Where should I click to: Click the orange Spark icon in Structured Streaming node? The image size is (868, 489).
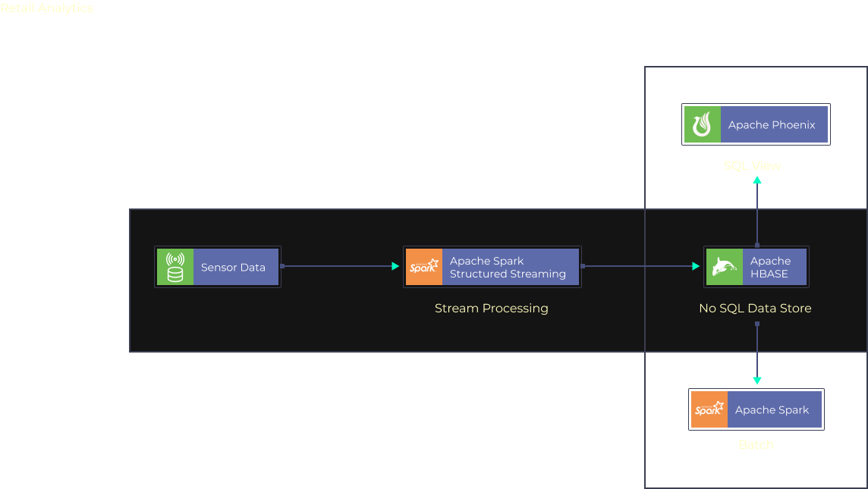point(424,267)
